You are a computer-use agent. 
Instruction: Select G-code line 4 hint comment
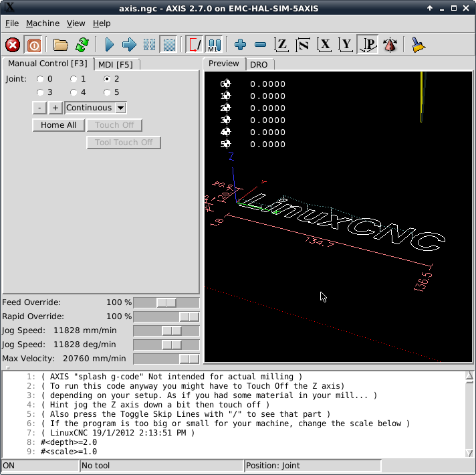pyautogui.click(x=155, y=405)
